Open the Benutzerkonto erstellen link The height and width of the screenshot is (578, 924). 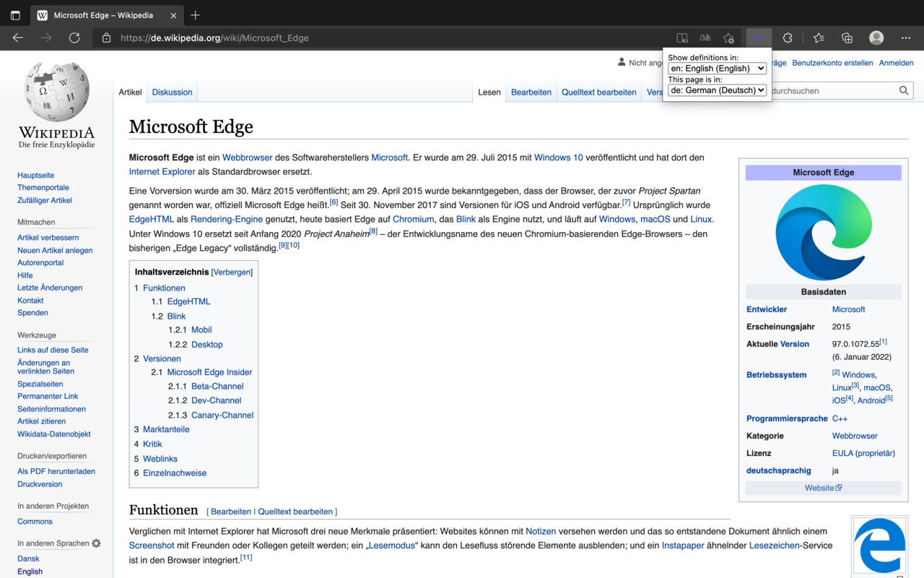click(x=832, y=63)
